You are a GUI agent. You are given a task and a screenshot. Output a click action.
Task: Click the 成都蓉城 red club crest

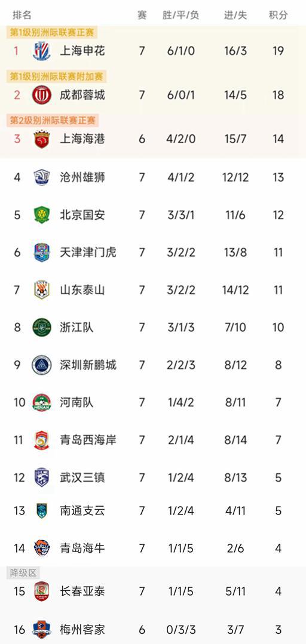[42, 95]
